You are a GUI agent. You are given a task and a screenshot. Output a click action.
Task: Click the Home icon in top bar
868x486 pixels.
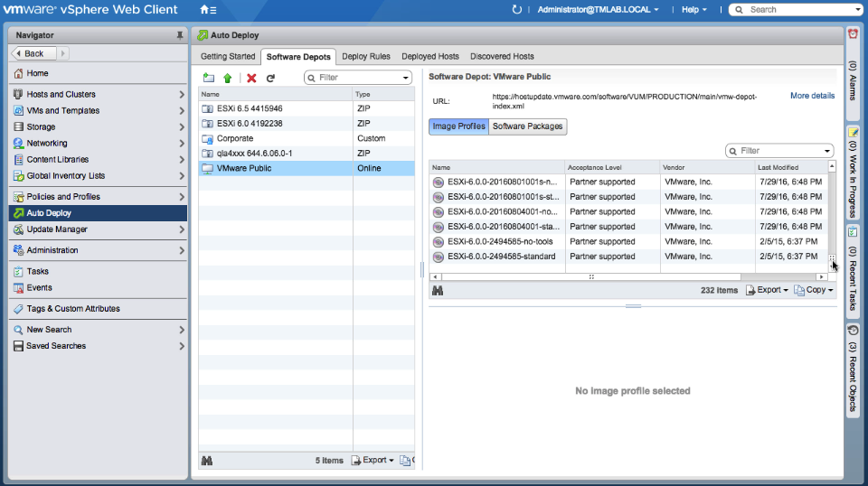204,10
